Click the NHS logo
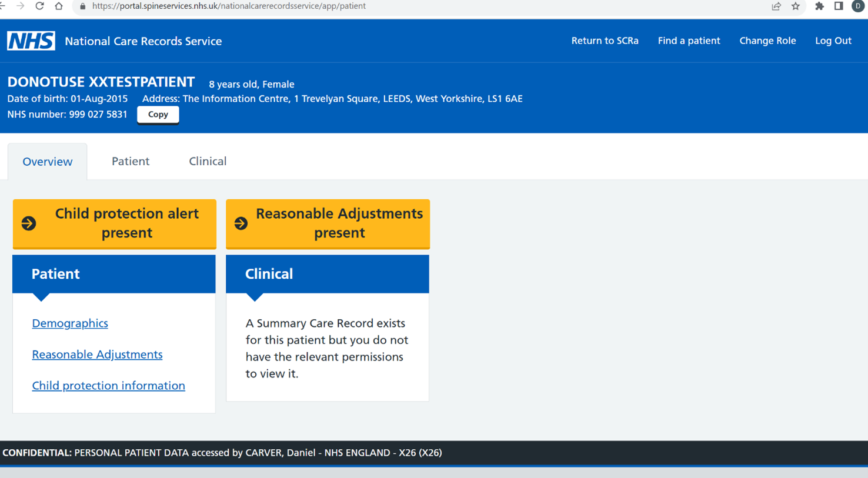868x478 pixels. click(31, 41)
